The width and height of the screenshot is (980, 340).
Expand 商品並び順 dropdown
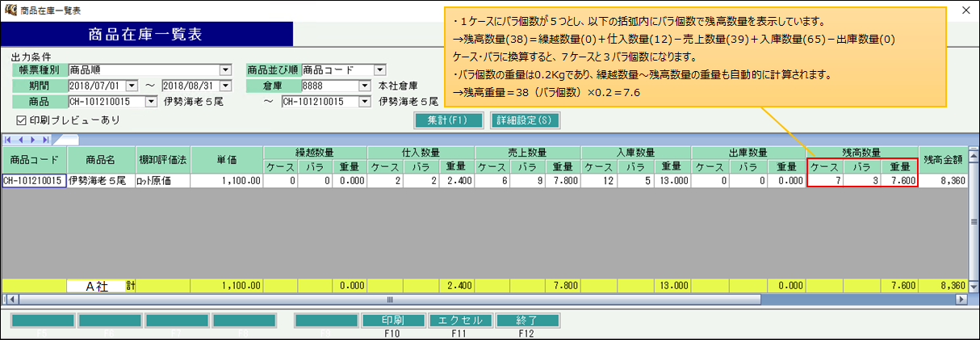[379, 70]
